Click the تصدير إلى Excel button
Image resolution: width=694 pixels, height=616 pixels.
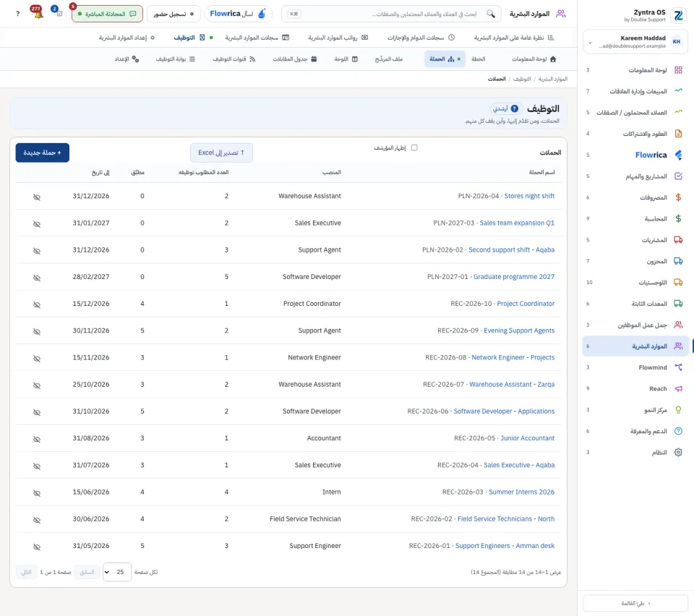pyautogui.click(x=221, y=153)
